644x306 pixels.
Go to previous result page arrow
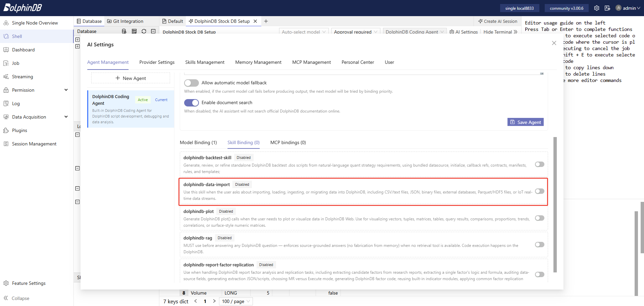pos(196,301)
